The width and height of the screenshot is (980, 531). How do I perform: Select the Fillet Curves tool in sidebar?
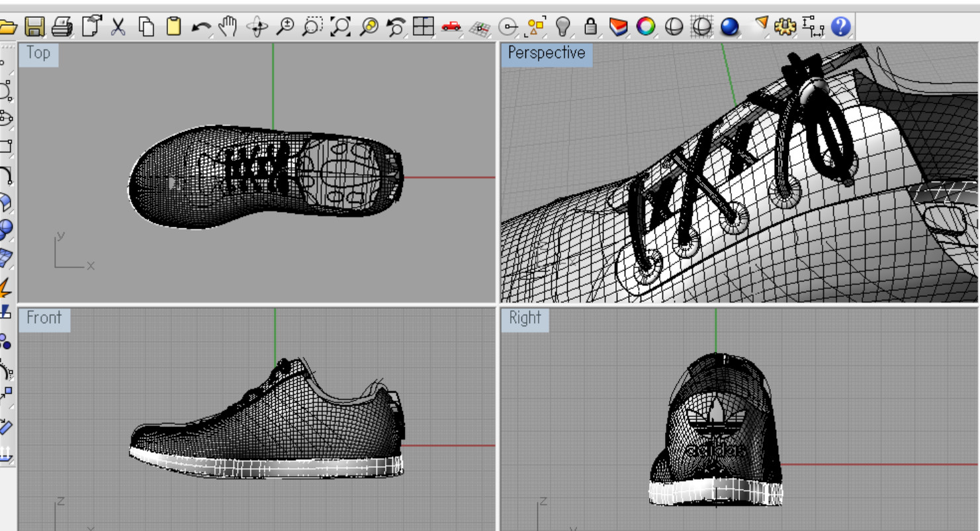(x=5, y=175)
